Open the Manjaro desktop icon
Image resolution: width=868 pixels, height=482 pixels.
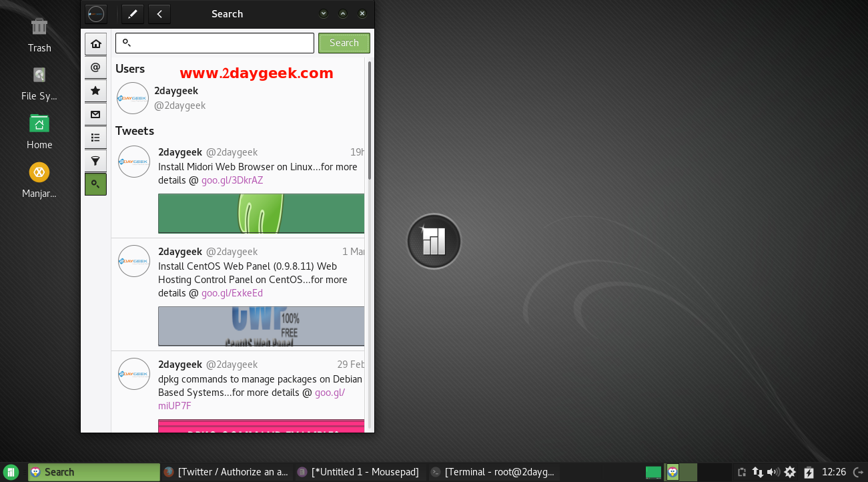(x=39, y=181)
